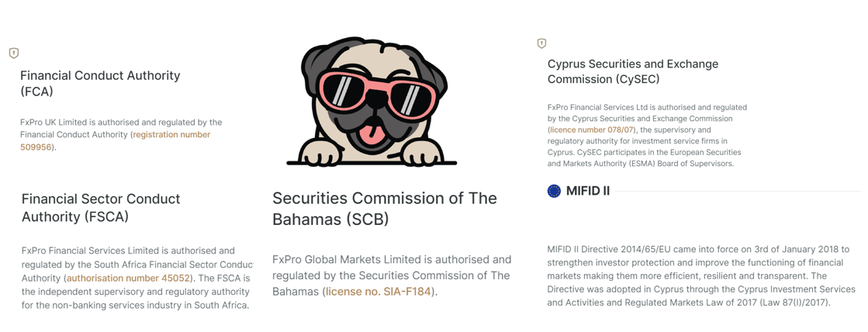
Task: Click the horizontal divider line beside MIFID II
Action: (737, 191)
